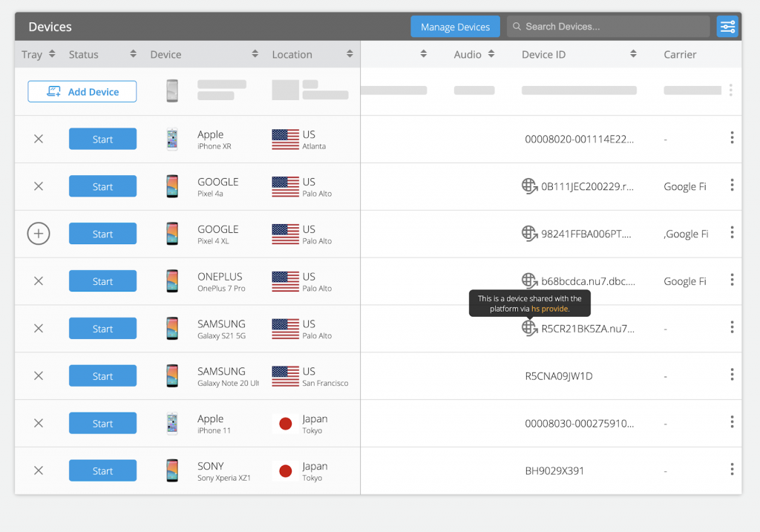Viewport: 760px width, 532px height.
Task: Click shared-device globe icon for OnePlus 7 Pro
Action: coord(529,280)
